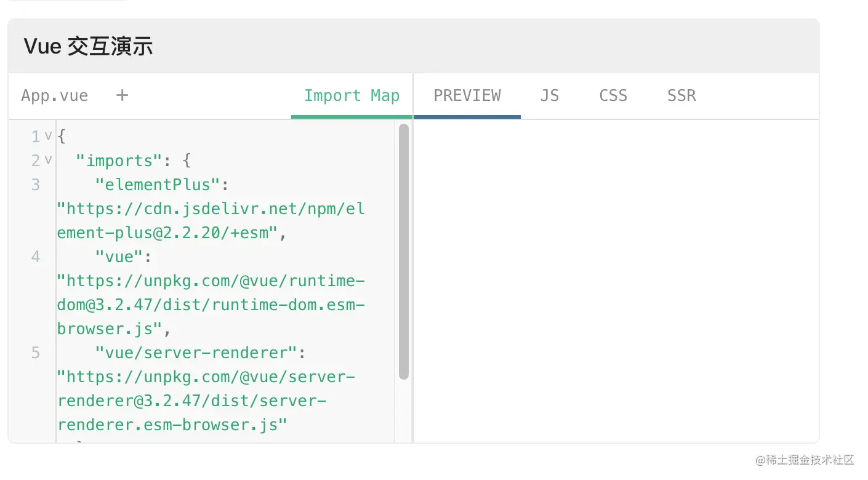This screenshot has width=868, height=480.
Task: Click line number 3 in gutter
Action: [36, 185]
